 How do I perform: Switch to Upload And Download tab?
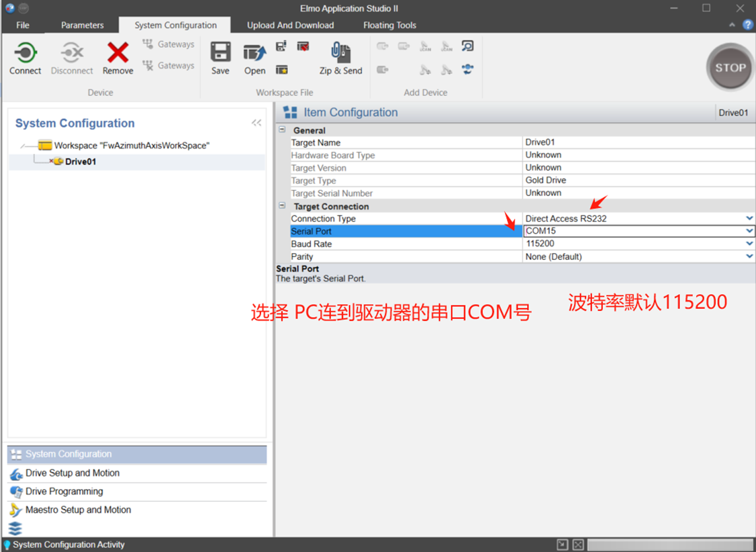(x=290, y=25)
